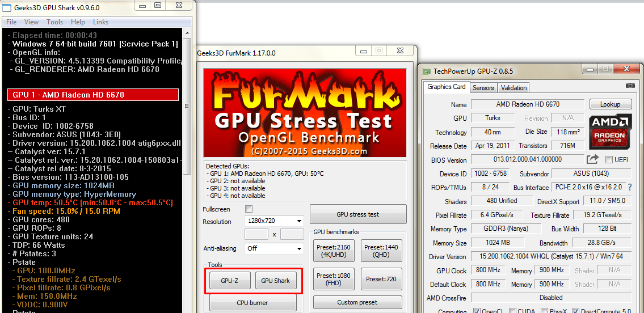Expand the Anti-aliasing dropdown
The width and height of the screenshot is (644, 313).
[274, 248]
